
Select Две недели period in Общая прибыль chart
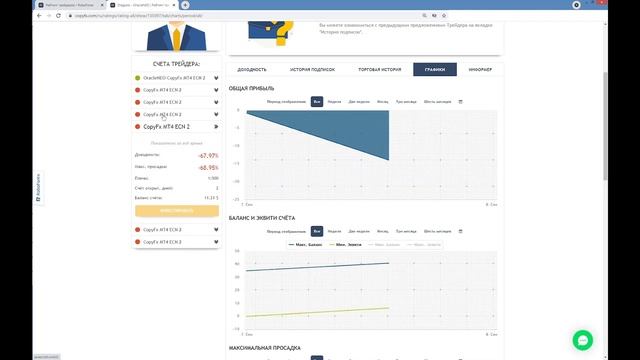(x=359, y=102)
